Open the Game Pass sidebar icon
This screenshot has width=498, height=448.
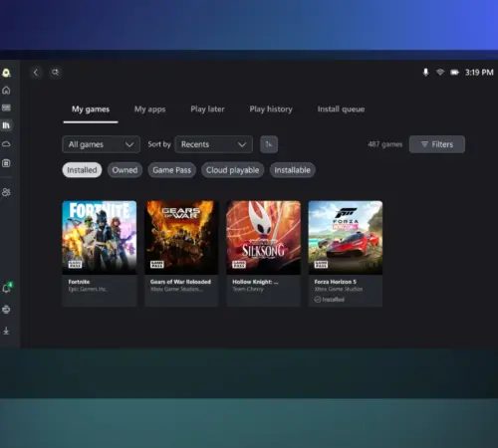coord(6,108)
